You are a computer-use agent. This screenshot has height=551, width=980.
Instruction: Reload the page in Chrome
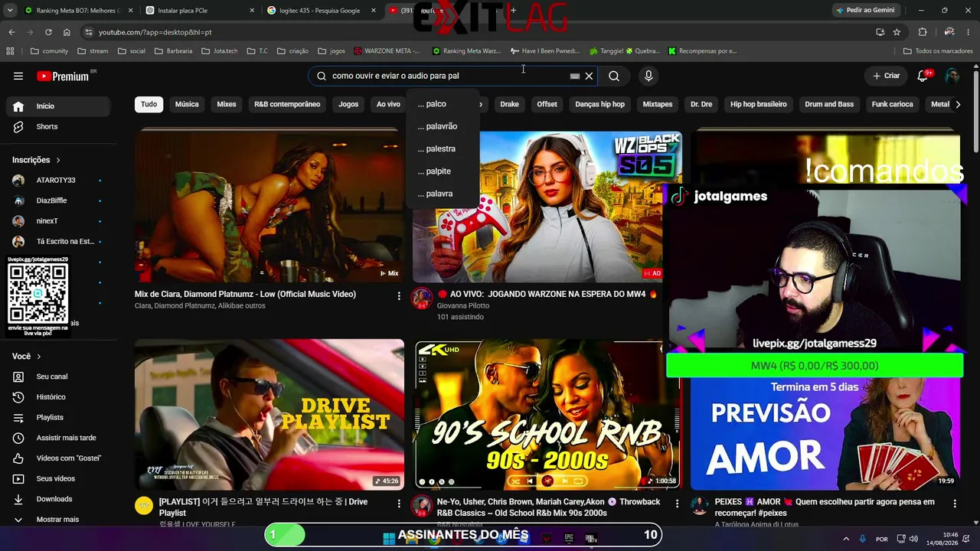pos(48,32)
